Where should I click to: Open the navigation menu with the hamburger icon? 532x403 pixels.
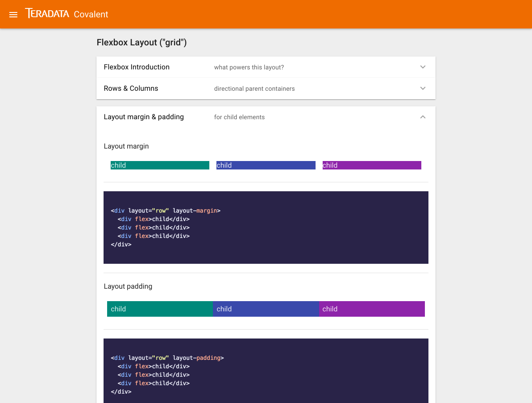[x=13, y=14]
